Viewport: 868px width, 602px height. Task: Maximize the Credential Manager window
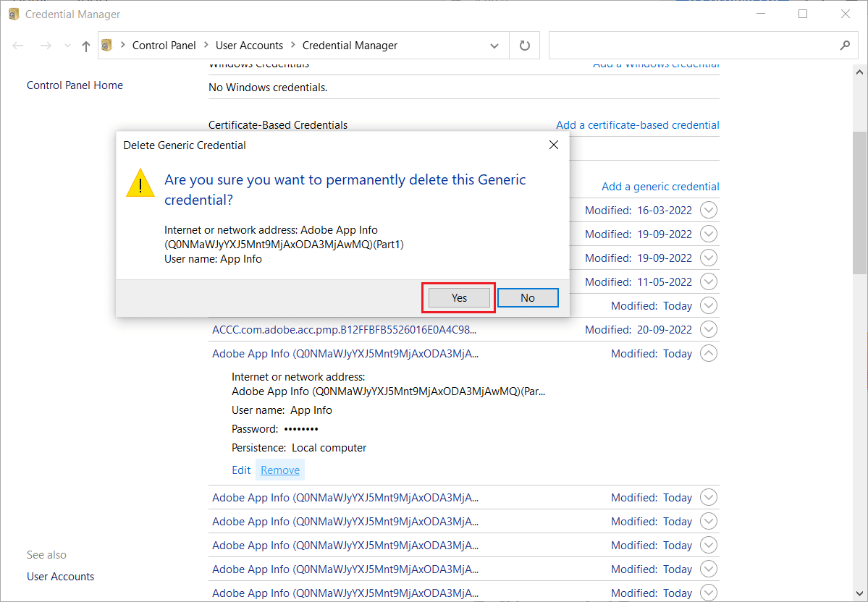tap(803, 14)
